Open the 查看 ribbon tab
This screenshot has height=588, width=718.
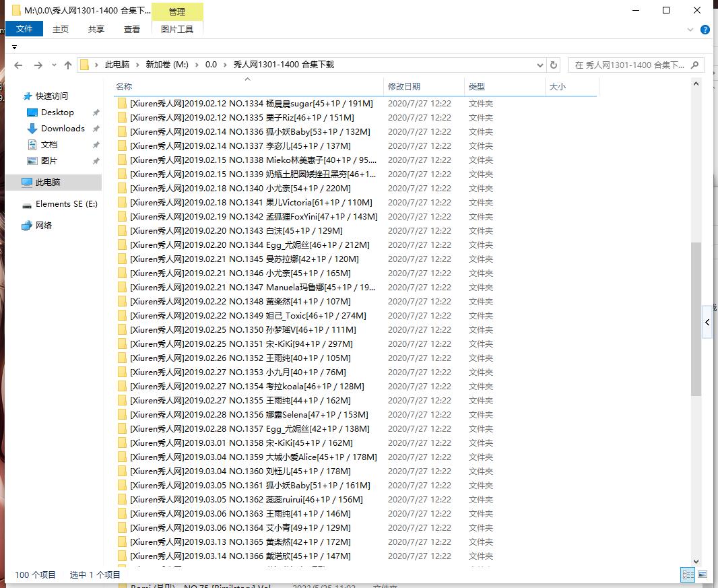click(132, 30)
